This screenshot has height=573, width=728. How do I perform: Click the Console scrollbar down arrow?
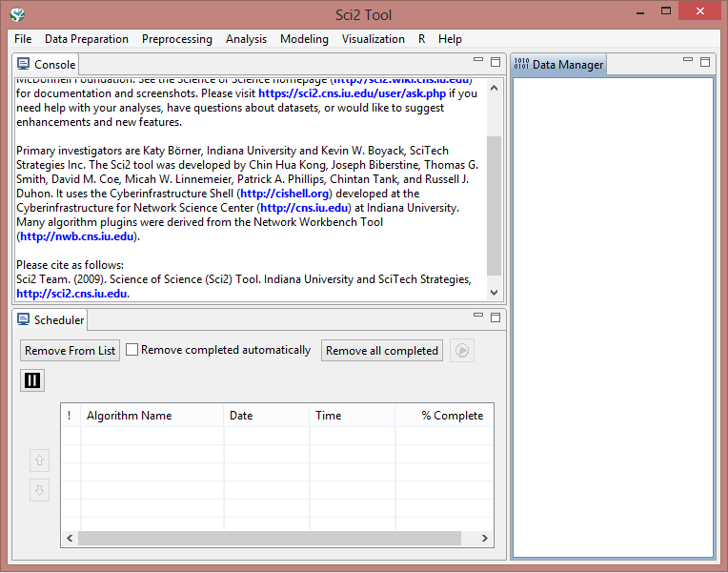(494, 293)
